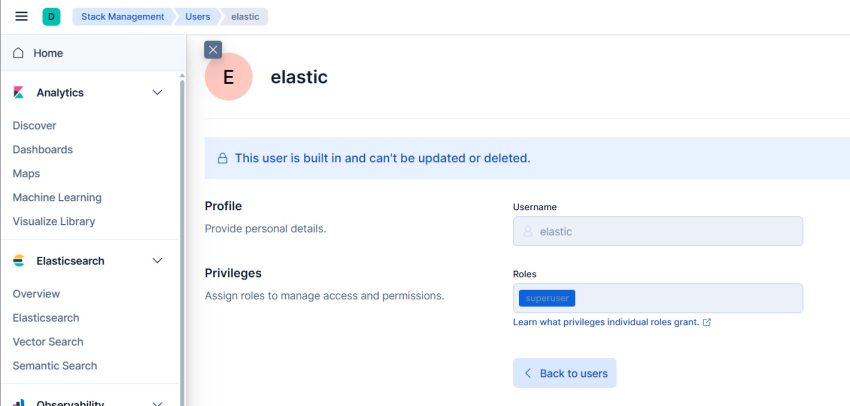
Task: Click the Username input field
Action: pyautogui.click(x=658, y=231)
